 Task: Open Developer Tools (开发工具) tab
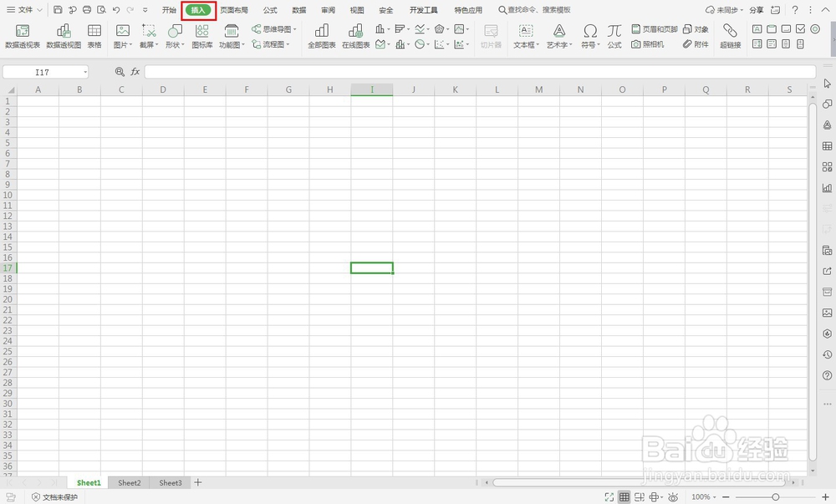pos(423,10)
